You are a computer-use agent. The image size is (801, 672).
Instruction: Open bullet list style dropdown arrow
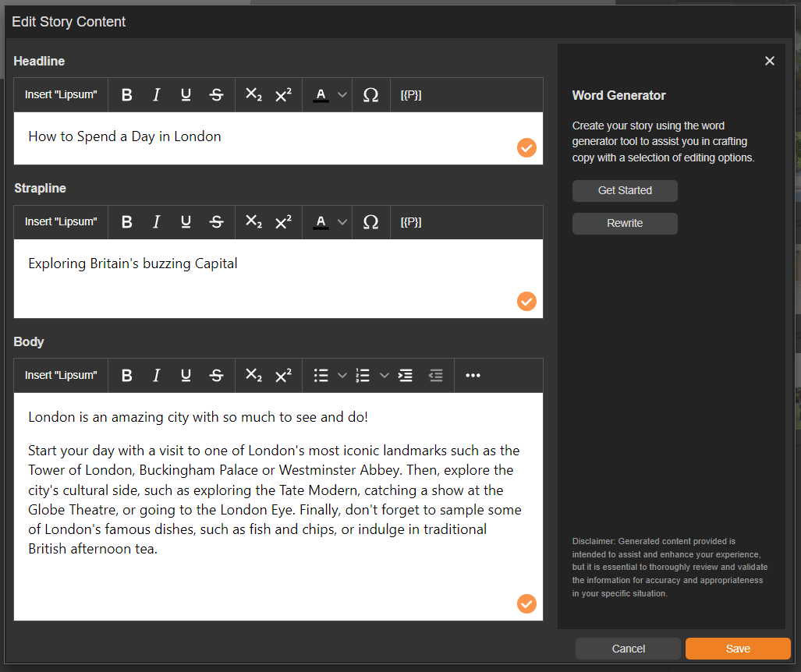[342, 376]
